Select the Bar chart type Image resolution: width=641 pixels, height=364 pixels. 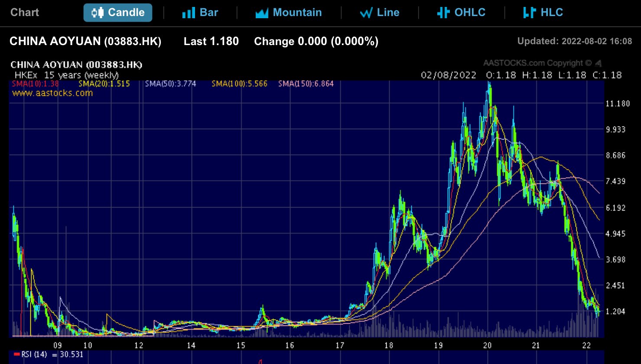tap(200, 13)
